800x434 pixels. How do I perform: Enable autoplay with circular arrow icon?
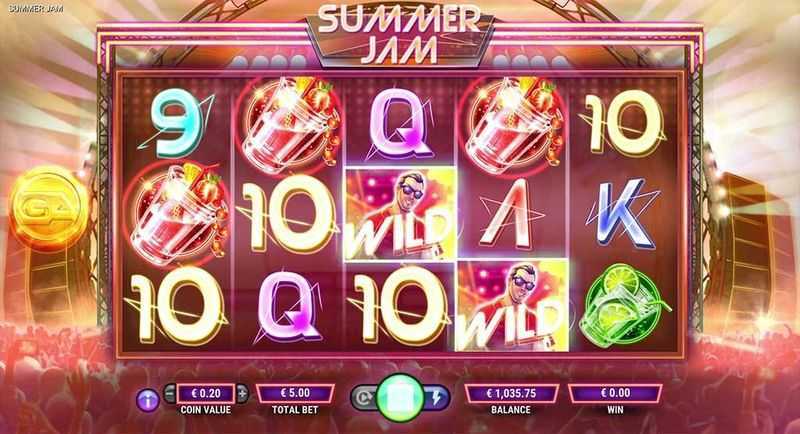[364, 398]
